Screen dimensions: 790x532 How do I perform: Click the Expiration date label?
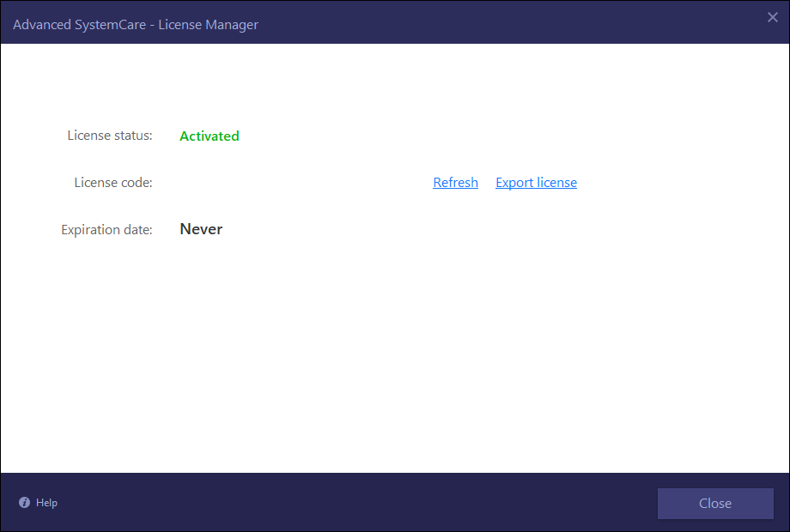point(106,229)
